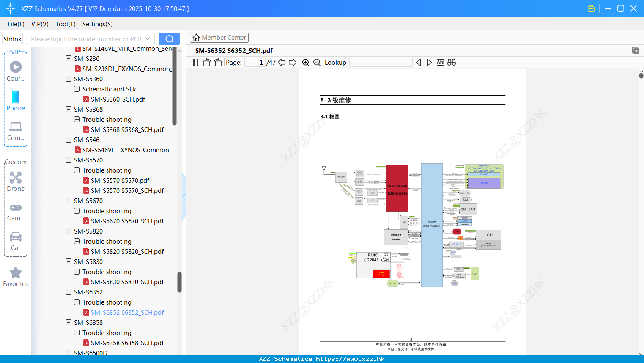Viewport: 644px width, 363px height.
Task: Collapse the SM-S6358 tree node
Action: pyautogui.click(x=69, y=323)
